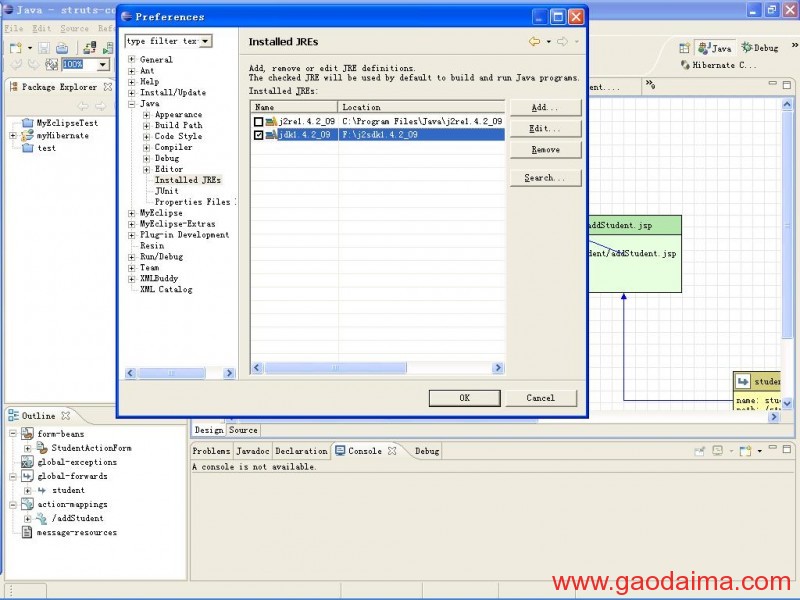Image resolution: width=800 pixels, height=600 pixels.
Task: Select the Java perspective button
Action: (715, 48)
